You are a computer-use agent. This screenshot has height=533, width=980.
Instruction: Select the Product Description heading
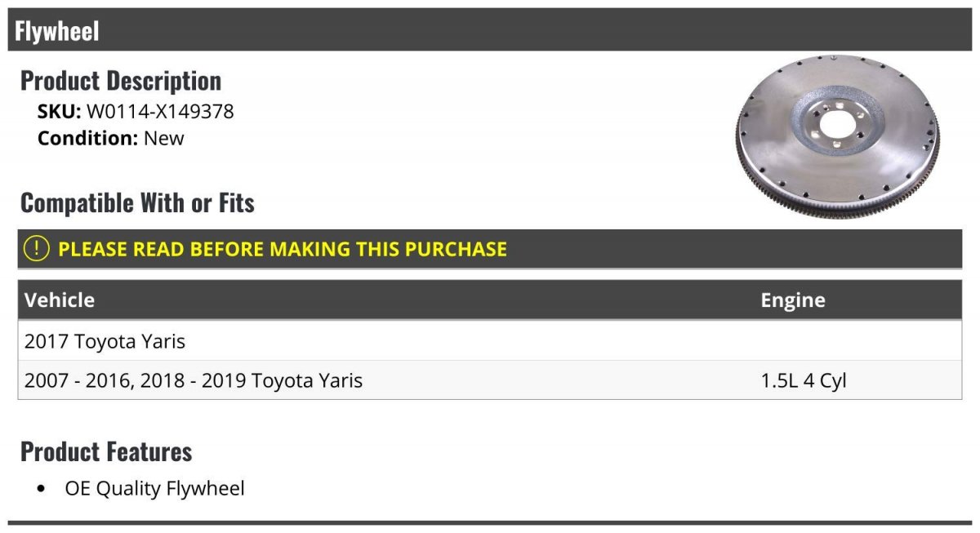pos(121,81)
